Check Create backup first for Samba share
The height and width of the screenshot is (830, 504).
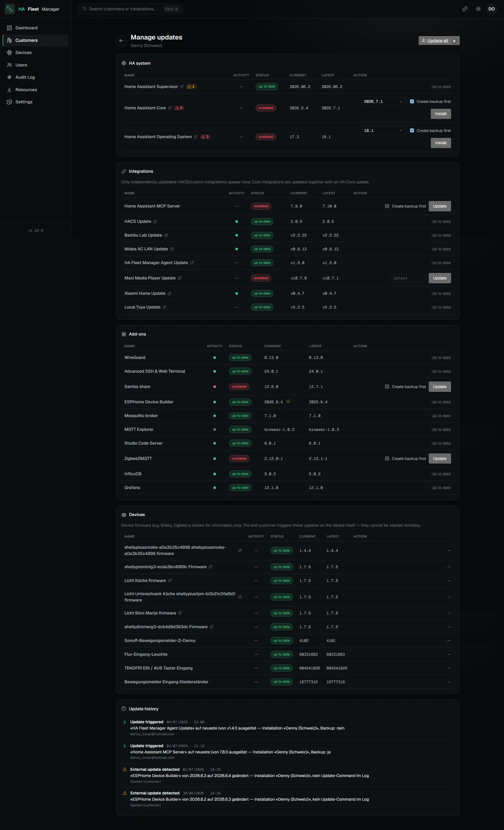387,387
